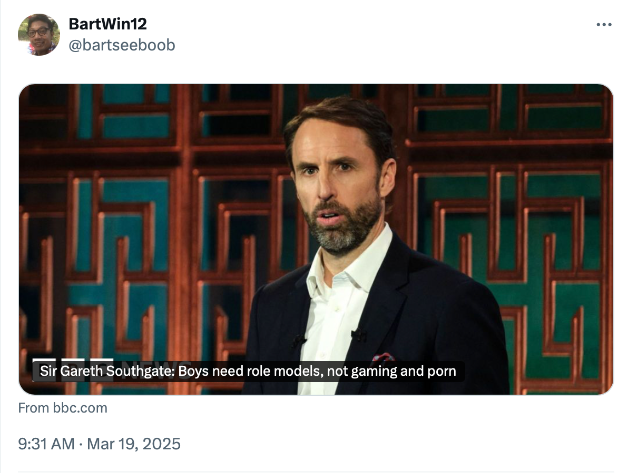Screen dimensions: 628x473
Task: Click the Mar 19, 2025 post date
Action: (x=140, y=443)
